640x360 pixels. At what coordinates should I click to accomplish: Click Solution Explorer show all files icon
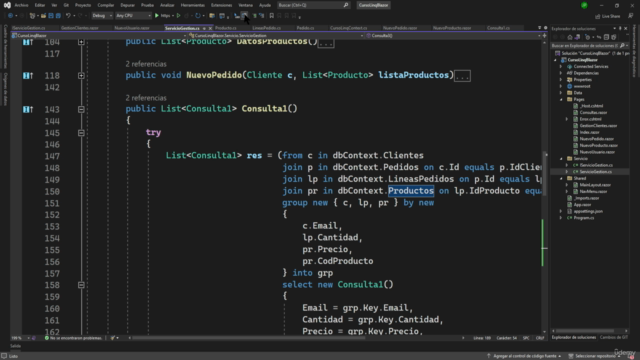point(613,37)
